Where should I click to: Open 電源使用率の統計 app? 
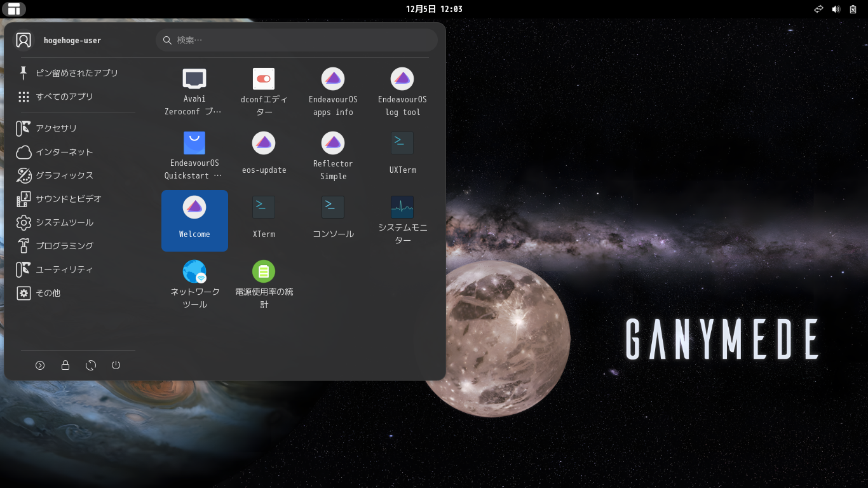[x=264, y=285]
